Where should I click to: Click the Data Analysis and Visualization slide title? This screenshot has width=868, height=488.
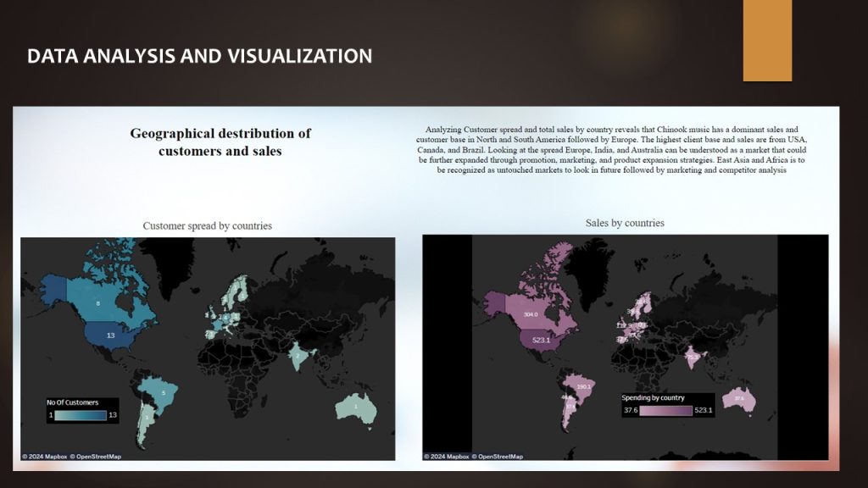(199, 57)
